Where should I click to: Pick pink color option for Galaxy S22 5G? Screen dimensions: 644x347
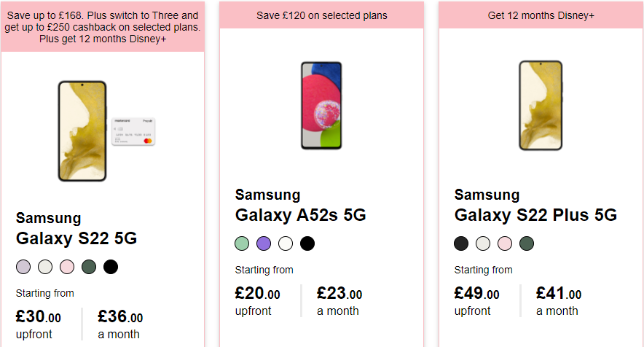[x=67, y=267]
